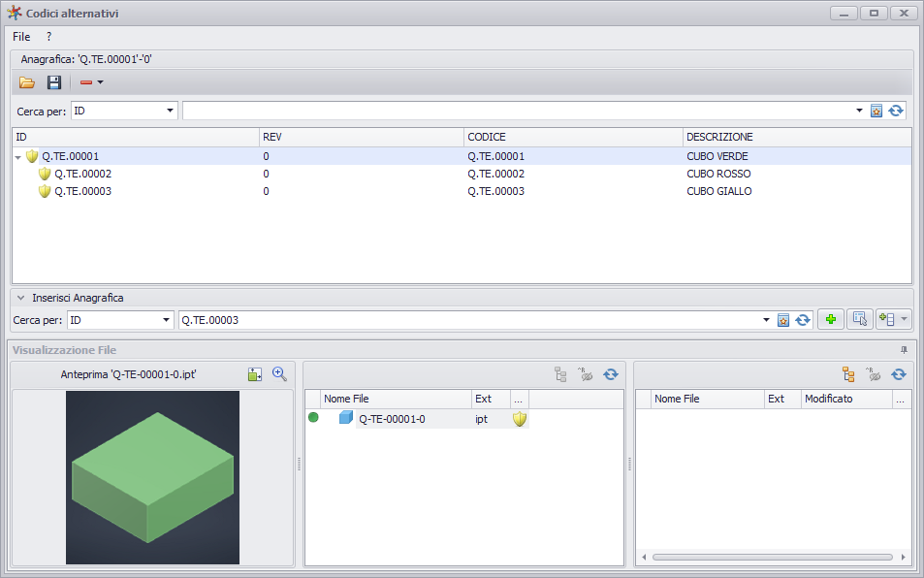Click top search favorites star icon
Screen dimensions: 924x578
tap(876, 111)
